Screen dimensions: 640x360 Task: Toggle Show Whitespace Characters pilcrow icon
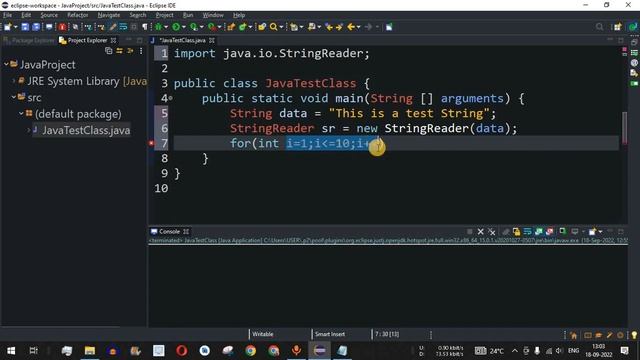145,27
